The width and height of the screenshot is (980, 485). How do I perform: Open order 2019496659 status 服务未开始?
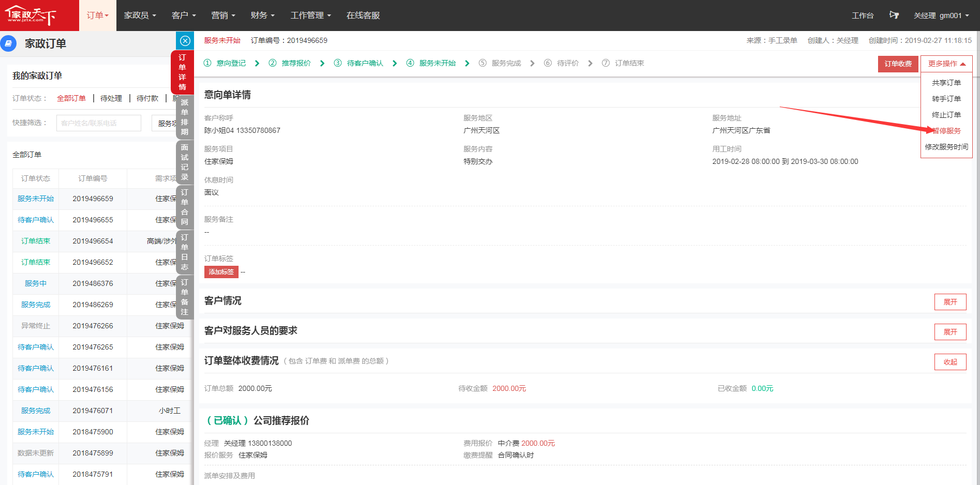pyautogui.click(x=36, y=199)
